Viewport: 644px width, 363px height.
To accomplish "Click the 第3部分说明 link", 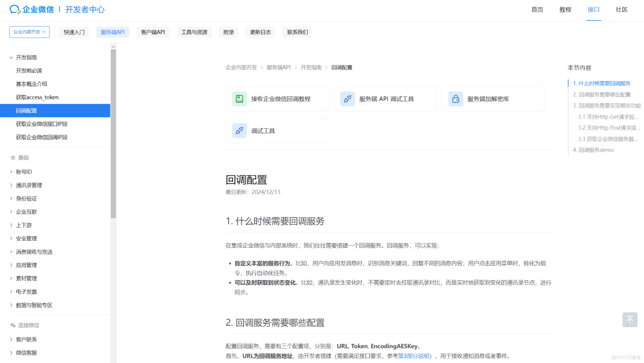I will [x=413, y=356].
